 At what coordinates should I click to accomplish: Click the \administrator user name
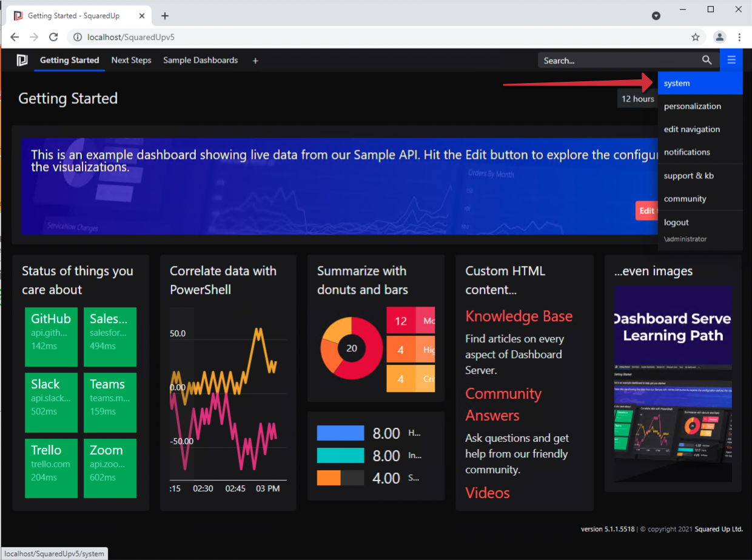point(685,239)
